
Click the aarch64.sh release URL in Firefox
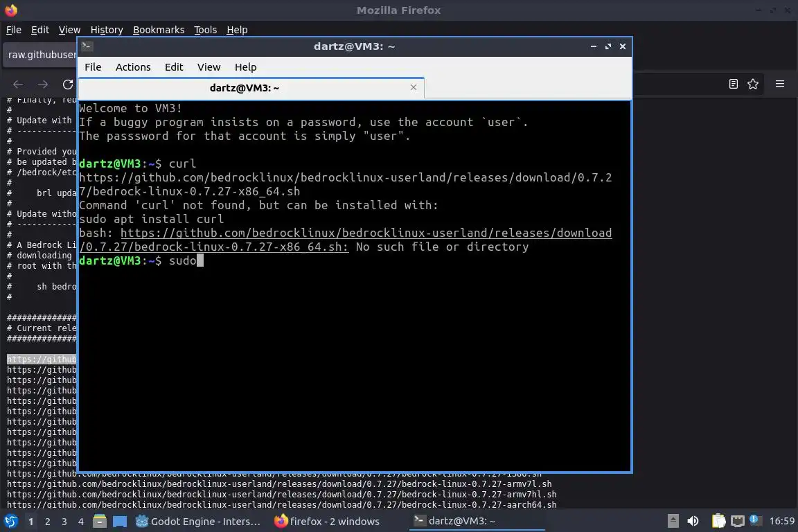tap(281, 504)
